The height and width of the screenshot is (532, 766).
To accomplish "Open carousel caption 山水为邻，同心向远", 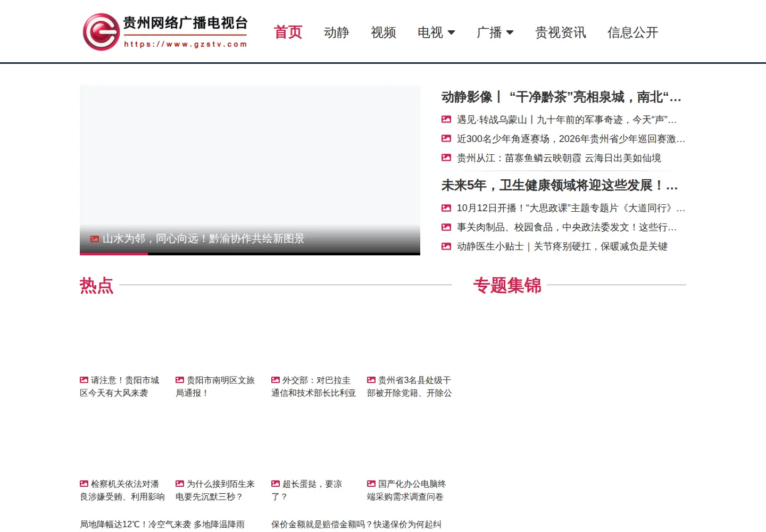I will [203, 239].
